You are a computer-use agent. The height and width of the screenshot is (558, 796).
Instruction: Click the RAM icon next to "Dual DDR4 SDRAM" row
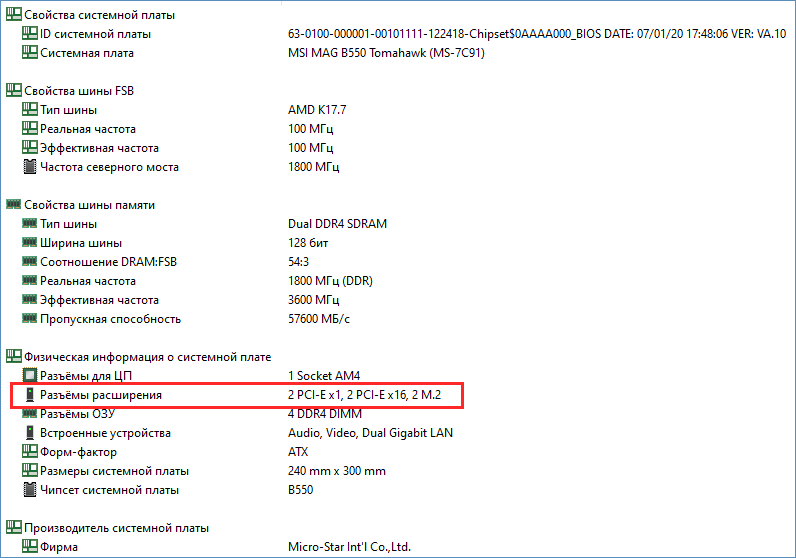[x=29, y=223]
